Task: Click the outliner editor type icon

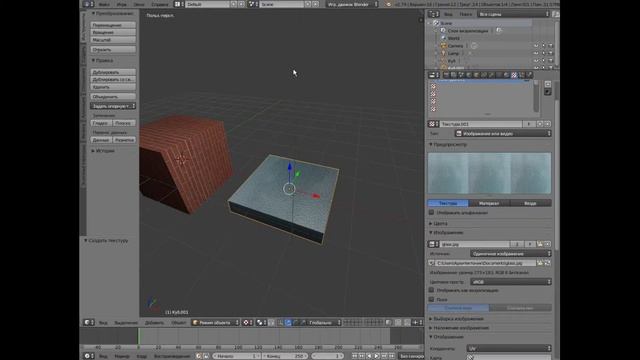Action: click(x=433, y=14)
